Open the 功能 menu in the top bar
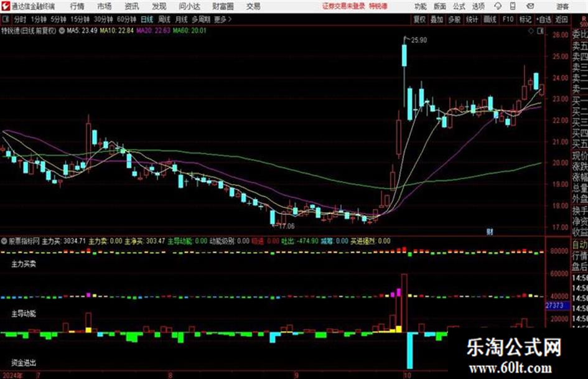Viewport: 588px width, 379px height. pos(421,6)
